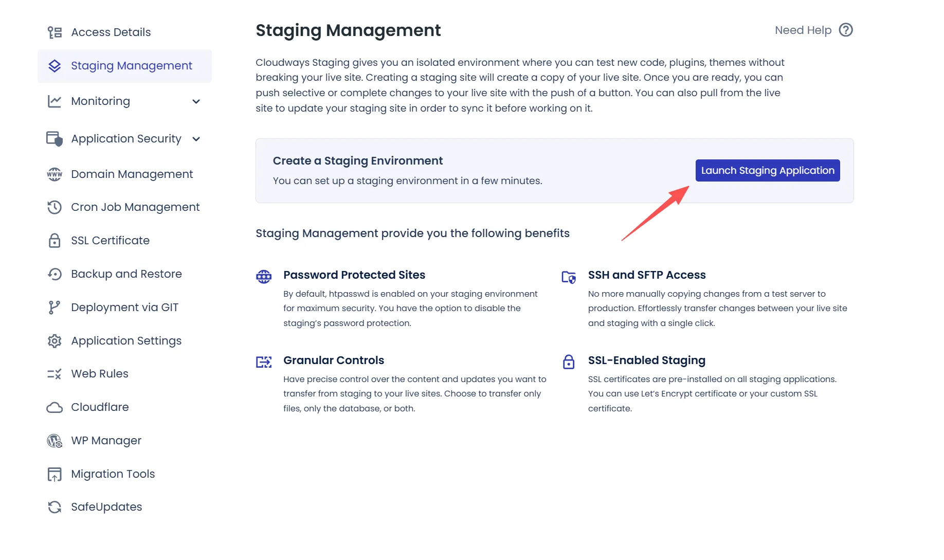Click the Domain Management www globe icon
944x560 pixels.
pos(55,174)
